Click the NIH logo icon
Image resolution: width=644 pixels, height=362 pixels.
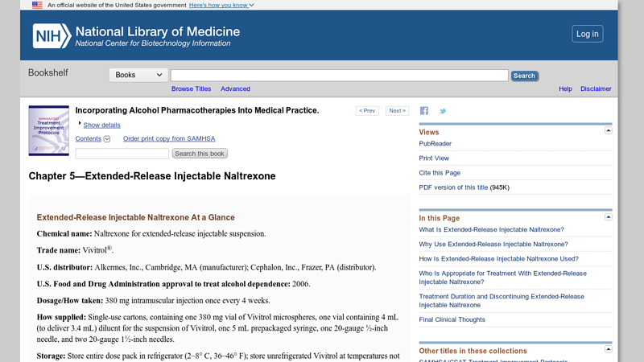click(x=52, y=35)
